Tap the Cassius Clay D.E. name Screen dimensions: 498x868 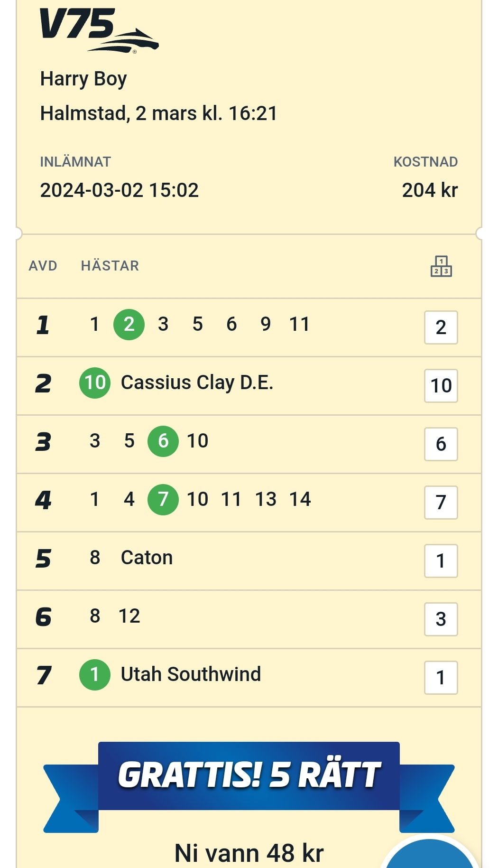coord(197,383)
